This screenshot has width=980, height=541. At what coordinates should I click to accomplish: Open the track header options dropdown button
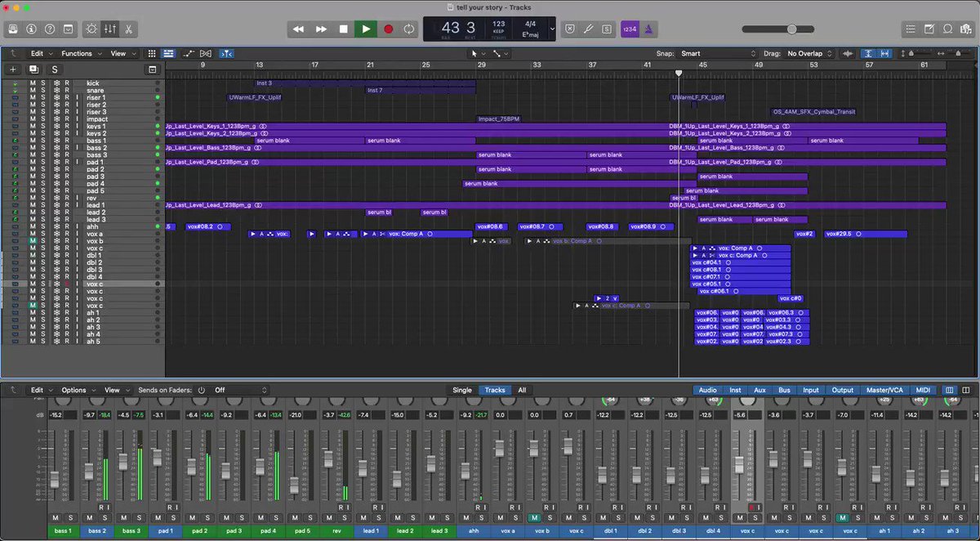pos(152,69)
